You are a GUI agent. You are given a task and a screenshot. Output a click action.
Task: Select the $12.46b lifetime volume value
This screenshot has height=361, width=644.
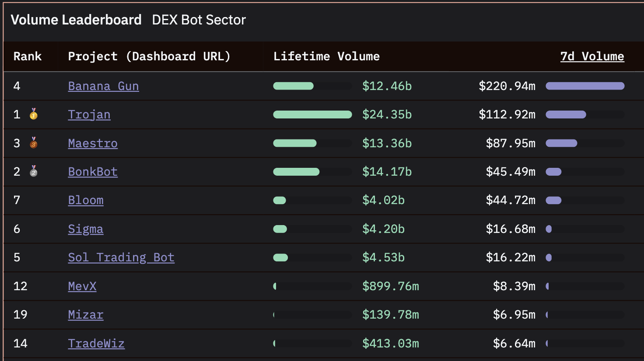pyautogui.click(x=387, y=86)
